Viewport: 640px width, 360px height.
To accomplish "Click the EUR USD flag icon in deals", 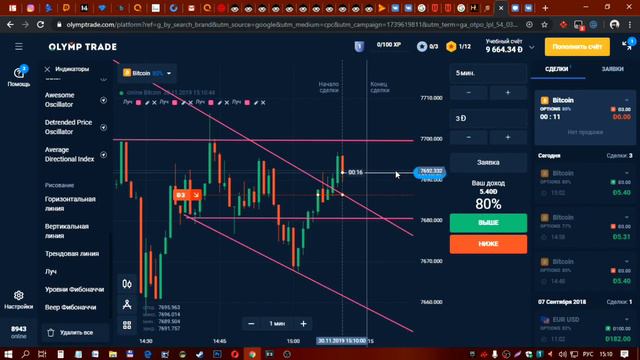I will 544,320.
